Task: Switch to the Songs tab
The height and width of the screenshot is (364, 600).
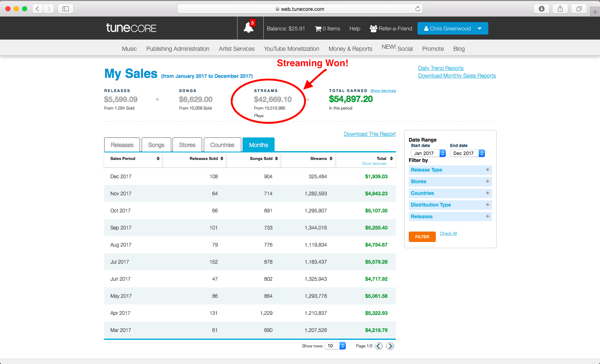Action: click(x=156, y=145)
